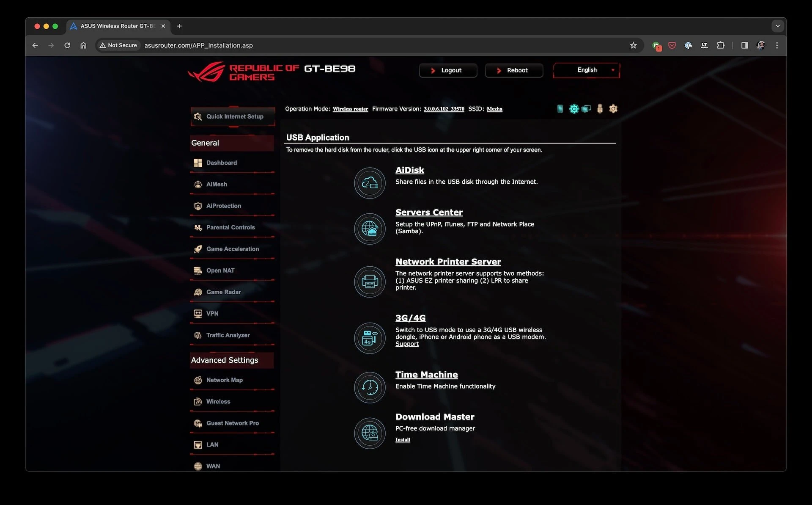Screen dimensions: 812x505
Task: Click the Download Master globe icon
Action: pyautogui.click(x=370, y=433)
